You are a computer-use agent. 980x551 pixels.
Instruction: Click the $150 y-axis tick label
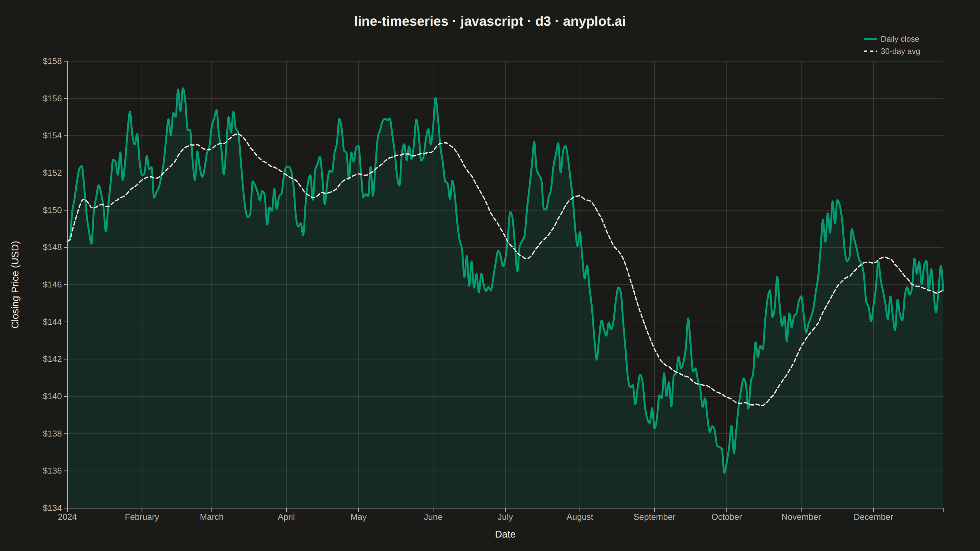click(x=52, y=210)
